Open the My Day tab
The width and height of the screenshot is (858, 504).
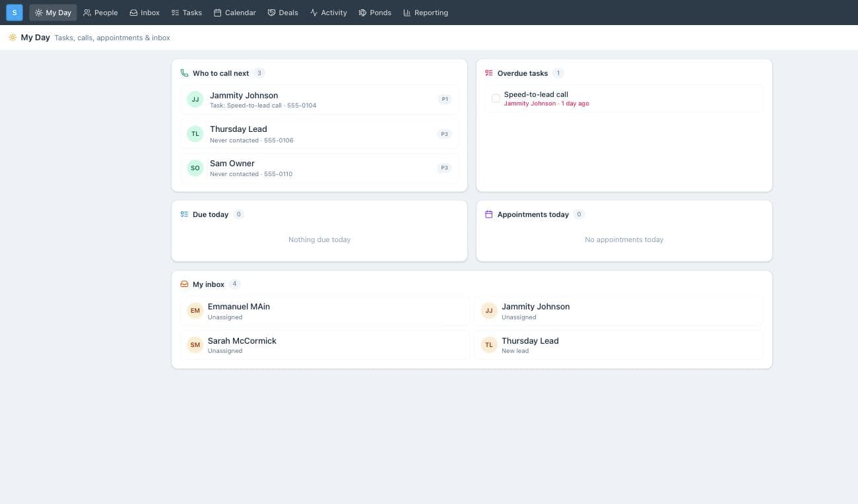point(53,13)
